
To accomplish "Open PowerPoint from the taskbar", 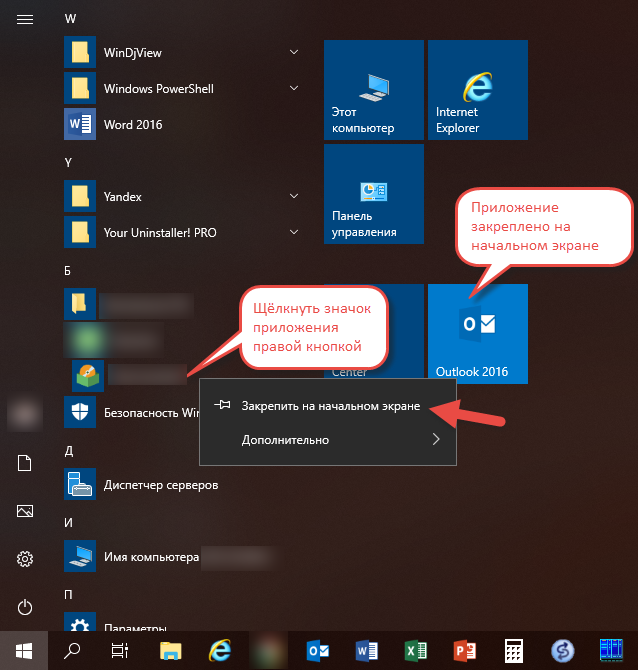I will 465,651.
